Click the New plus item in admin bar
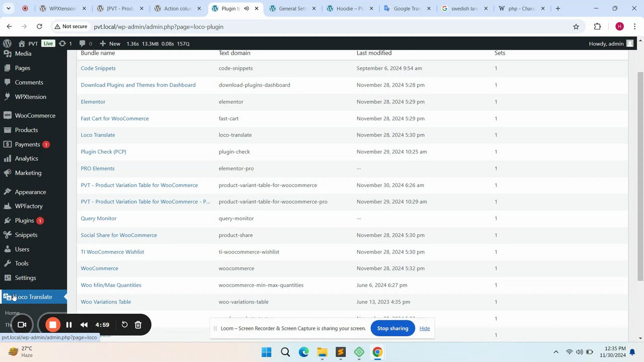The image size is (644, 362). pyautogui.click(x=110, y=44)
